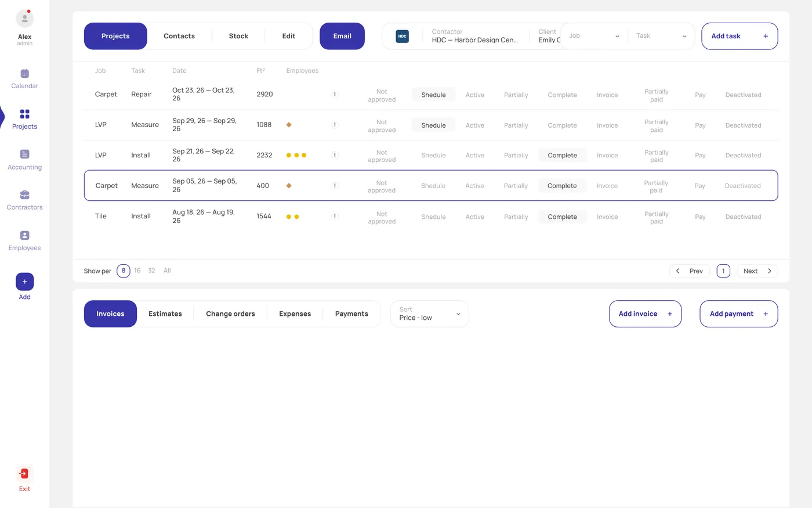Switch to the Contacts tab

(179, 36)
